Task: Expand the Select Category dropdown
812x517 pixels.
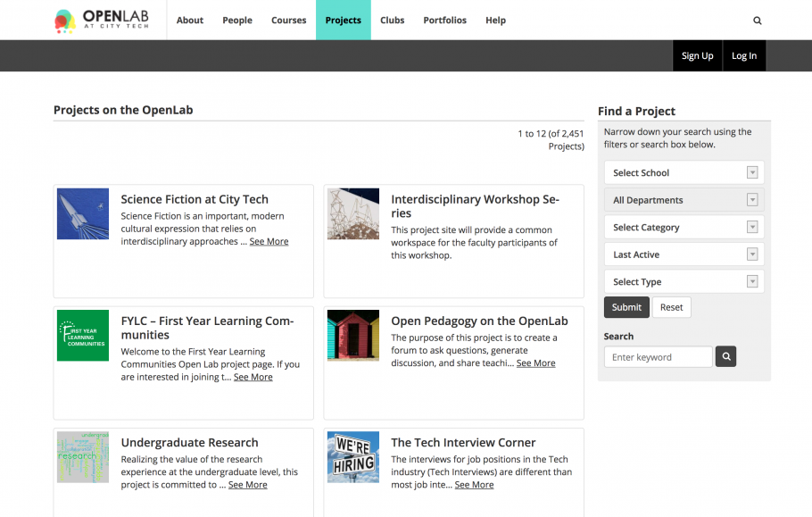Action: 684,227
